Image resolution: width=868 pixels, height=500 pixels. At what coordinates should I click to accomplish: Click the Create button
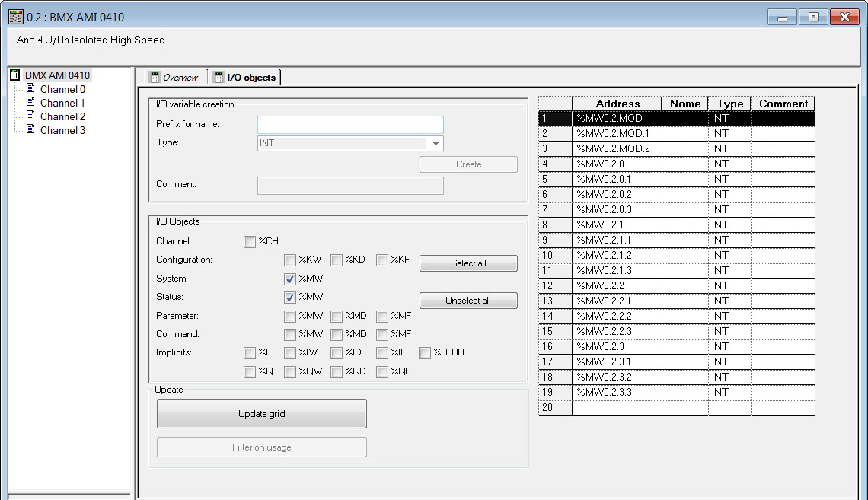[468, 164]
